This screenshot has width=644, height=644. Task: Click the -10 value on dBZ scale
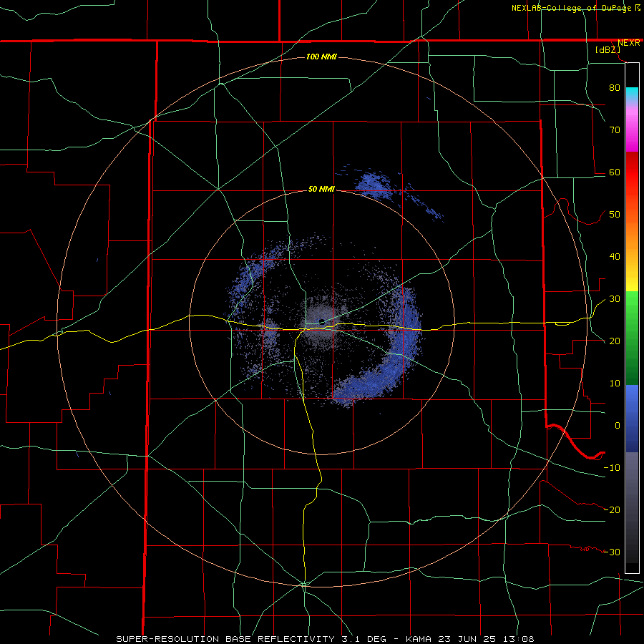(x=612, y=468)
